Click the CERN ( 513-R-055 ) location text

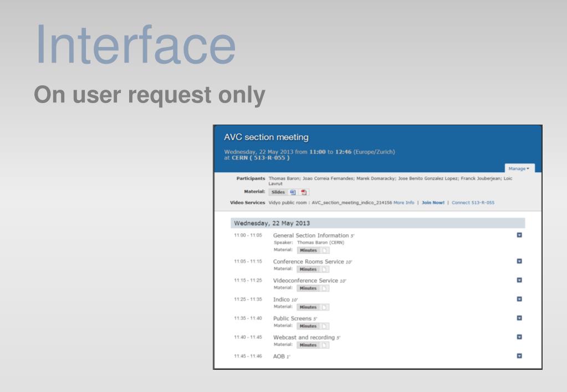[260, 158]
